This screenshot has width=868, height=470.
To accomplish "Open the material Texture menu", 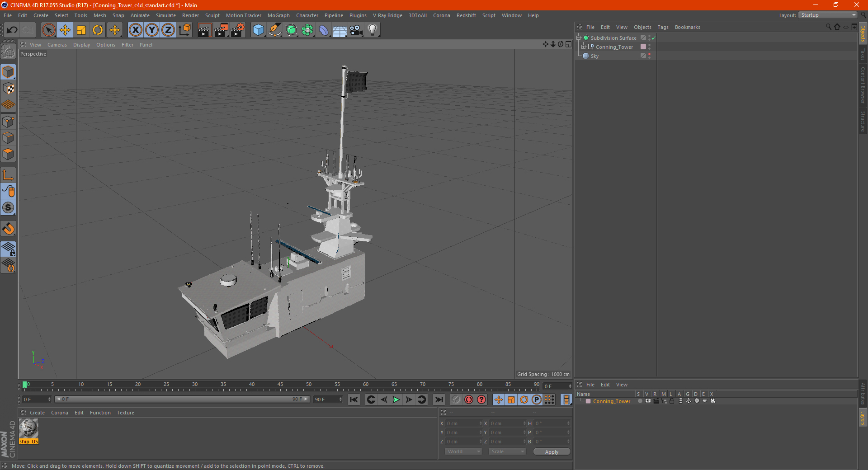I will coord(125,413).
